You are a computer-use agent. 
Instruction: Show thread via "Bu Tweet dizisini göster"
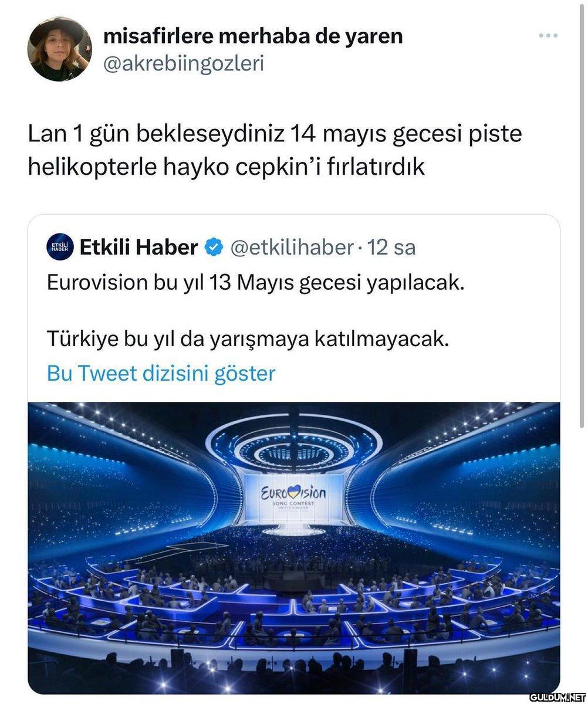coord(161,373)
